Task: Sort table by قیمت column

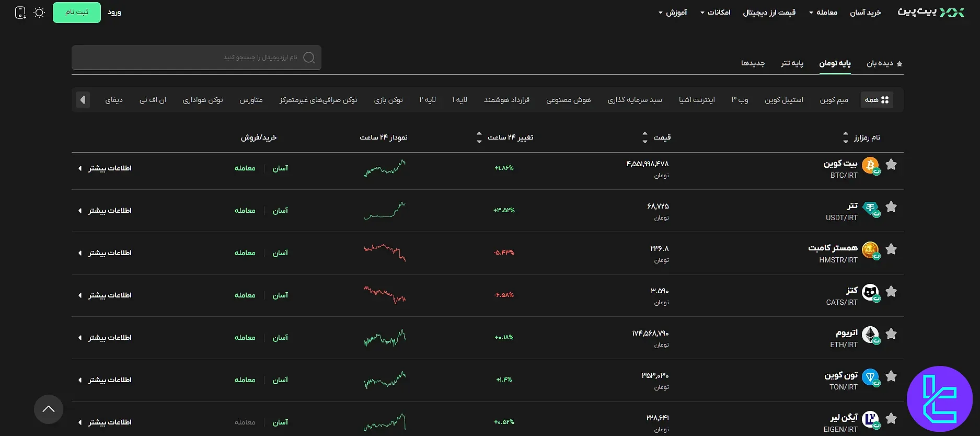Action: 656,137
